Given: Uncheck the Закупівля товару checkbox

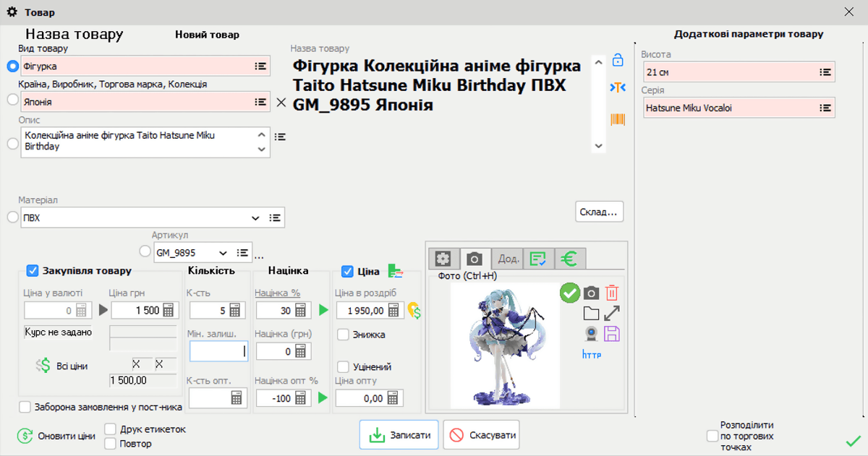Looking at the screenshot, I should [x=33, y=271].
